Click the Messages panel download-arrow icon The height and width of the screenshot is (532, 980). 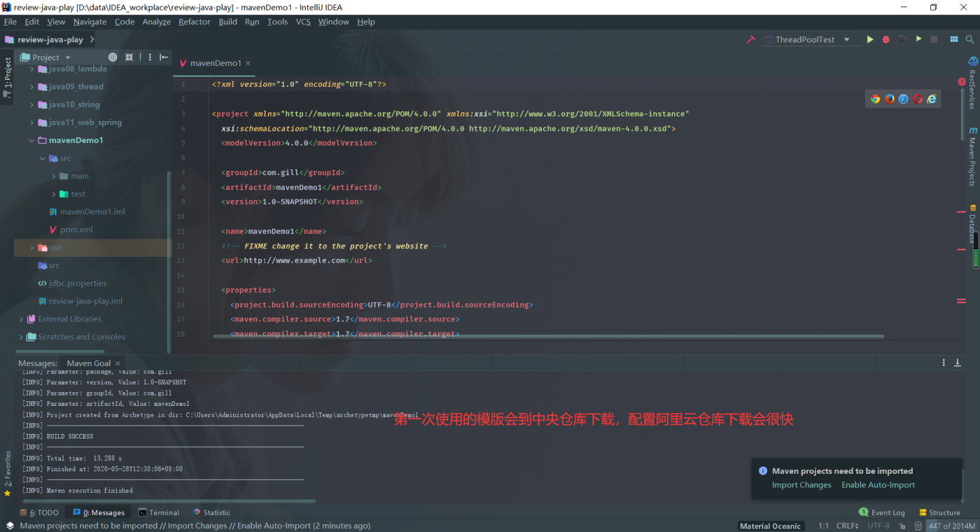click(958, 362)
